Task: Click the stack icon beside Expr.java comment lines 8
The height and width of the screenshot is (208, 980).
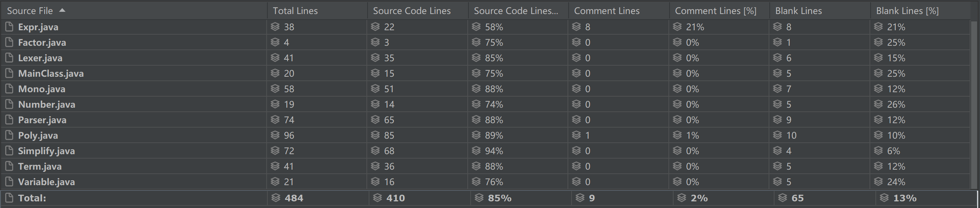Action: 576,27
